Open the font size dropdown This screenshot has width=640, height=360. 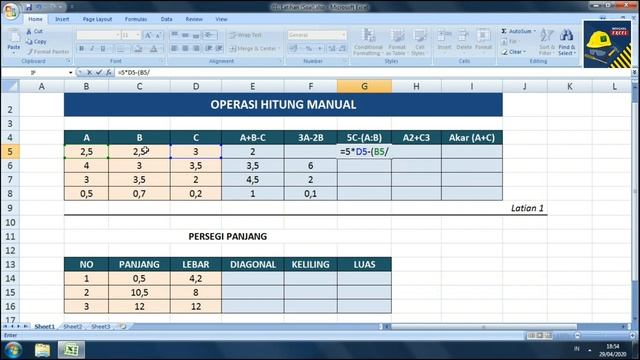coord(138,35)
